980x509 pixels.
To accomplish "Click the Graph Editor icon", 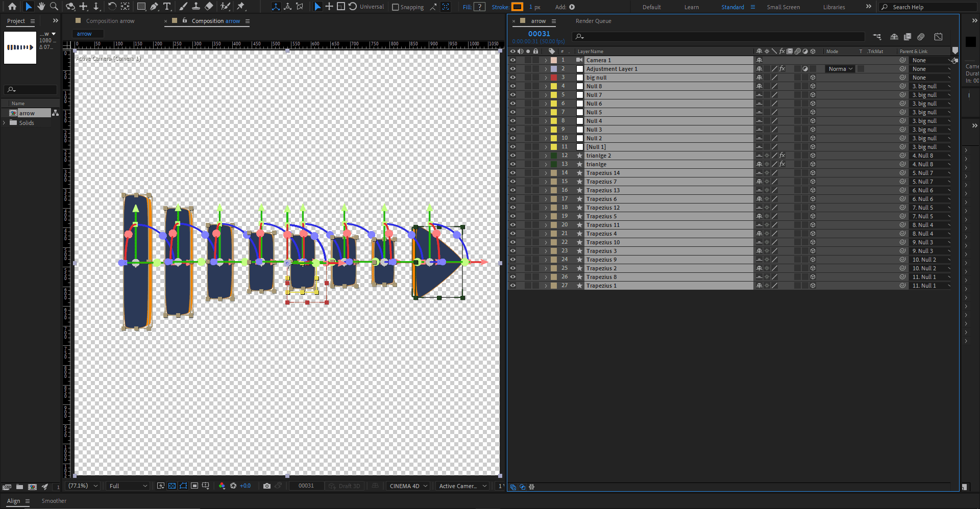I will [938, 37].
